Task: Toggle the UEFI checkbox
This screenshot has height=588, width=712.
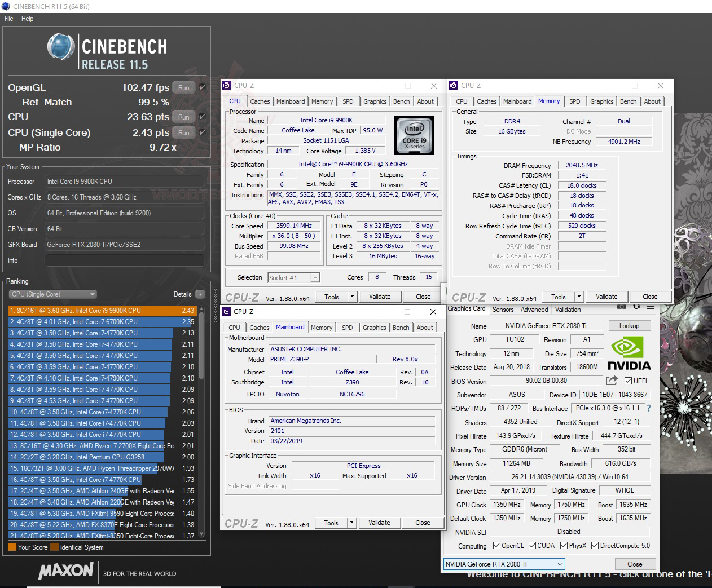Action: click(628, 381)
